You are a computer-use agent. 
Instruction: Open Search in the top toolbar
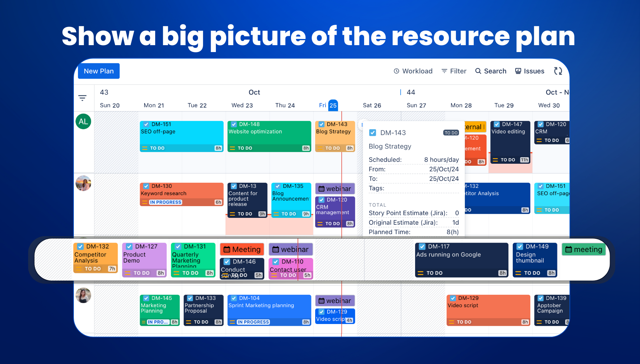pos(491,71)
